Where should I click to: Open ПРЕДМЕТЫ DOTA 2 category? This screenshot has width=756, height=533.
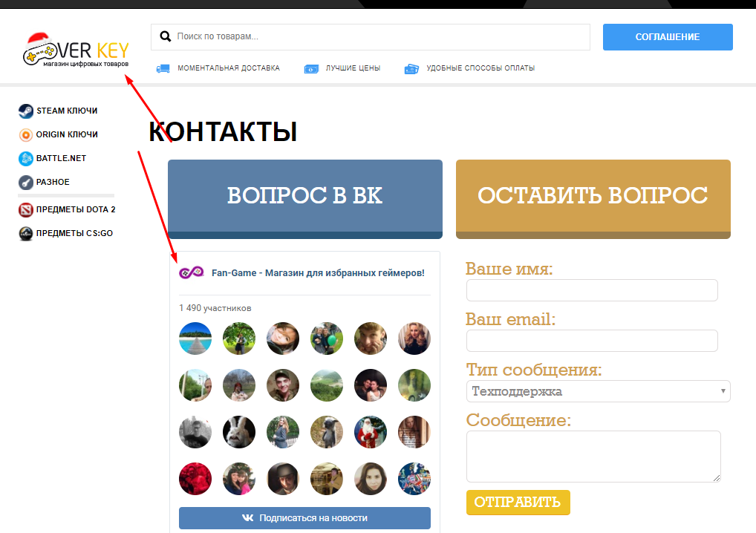[x=76, y=209]
